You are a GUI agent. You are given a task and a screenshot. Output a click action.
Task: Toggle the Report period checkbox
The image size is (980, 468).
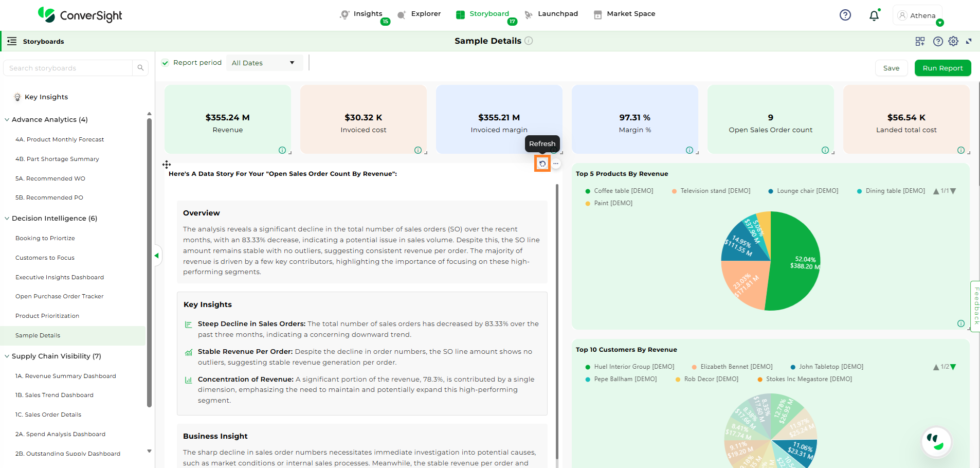(x=165, y=63)
